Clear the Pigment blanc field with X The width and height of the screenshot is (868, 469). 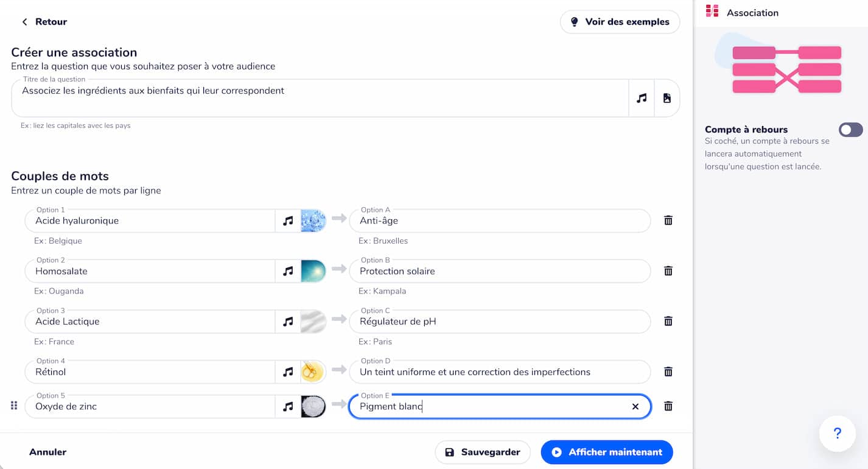point(635,406)
